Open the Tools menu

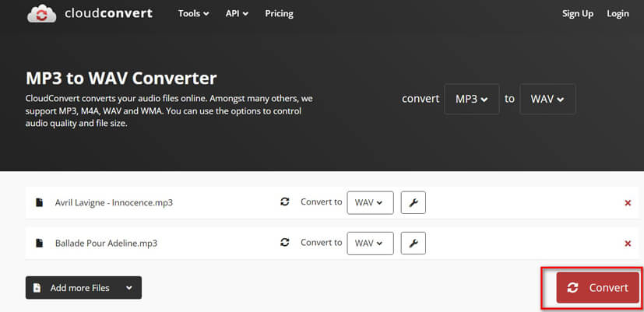[x=193, y=13]
